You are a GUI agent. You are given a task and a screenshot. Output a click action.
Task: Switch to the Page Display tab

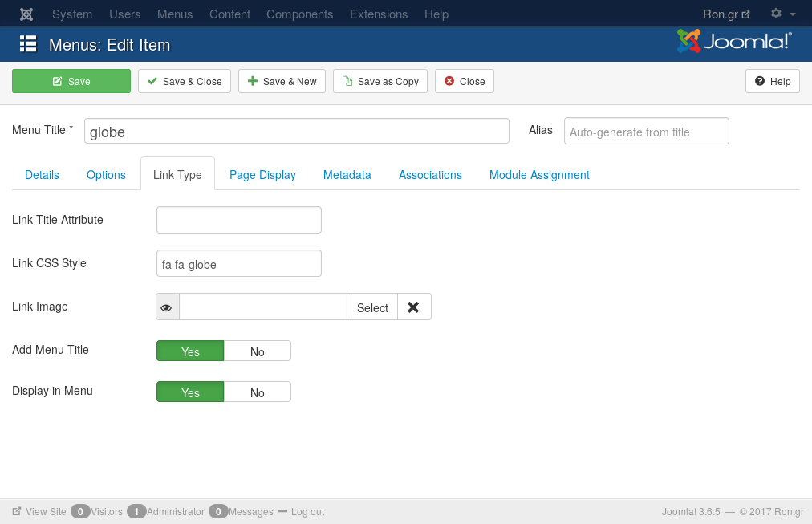tap(262, 174)
